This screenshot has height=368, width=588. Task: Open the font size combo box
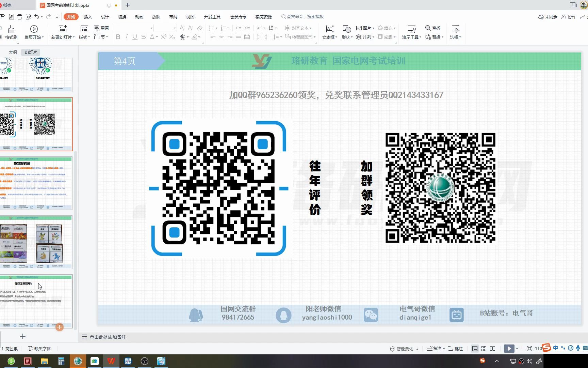click(165, 28)
